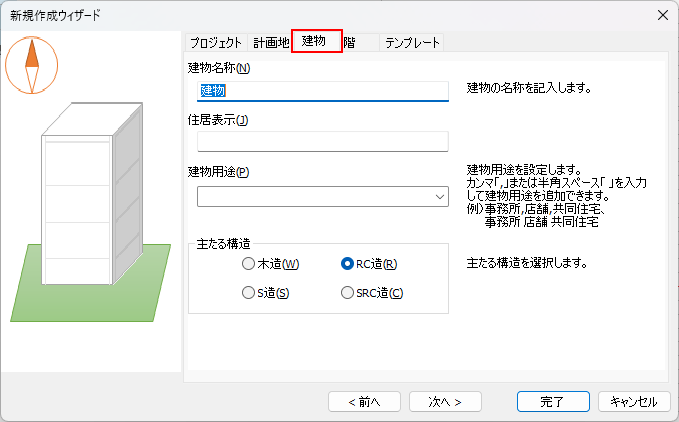This screenshot has height=422, width=679.
Task: Open the 計画地 tab
Action: (270, 42)
